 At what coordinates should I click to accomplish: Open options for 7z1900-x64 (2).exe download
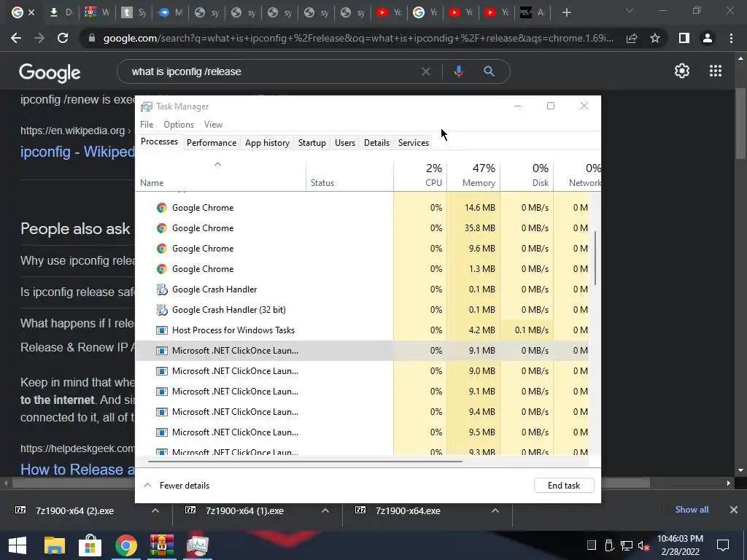tap(155, 510)
